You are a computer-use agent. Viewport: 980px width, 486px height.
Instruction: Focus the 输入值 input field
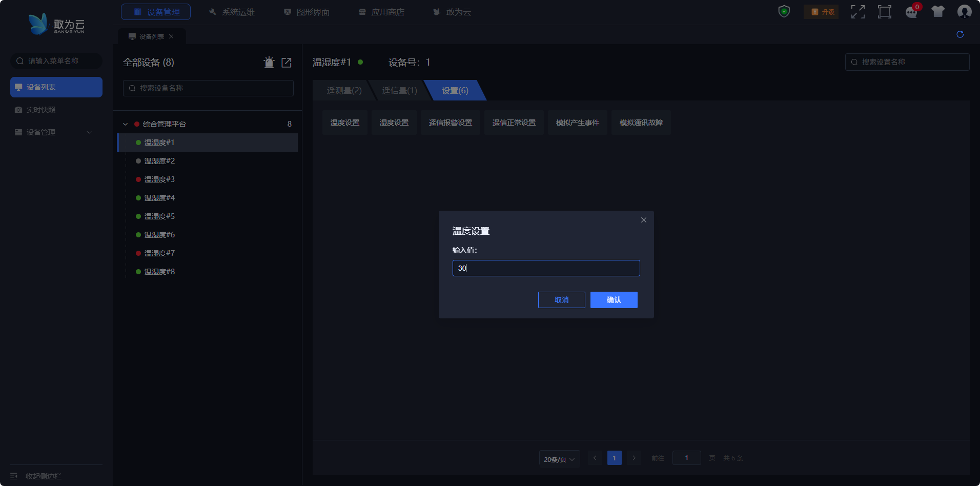pos(546,268)
